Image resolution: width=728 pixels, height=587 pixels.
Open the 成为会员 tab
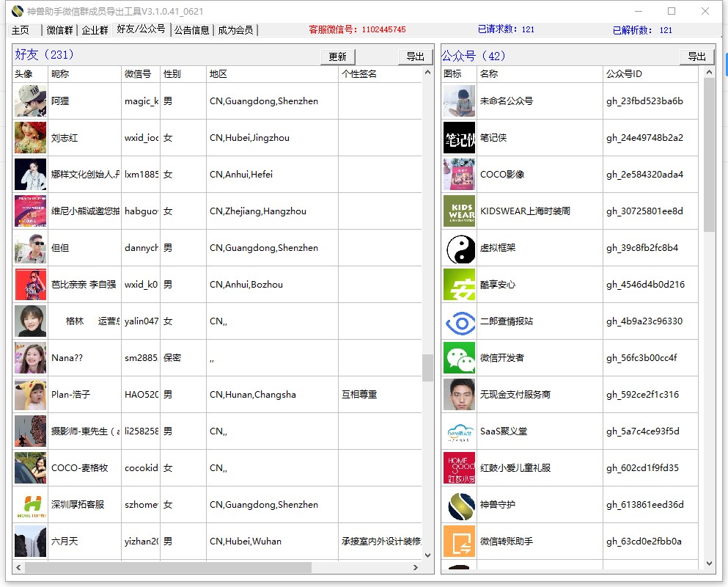[x=235, y=30]
